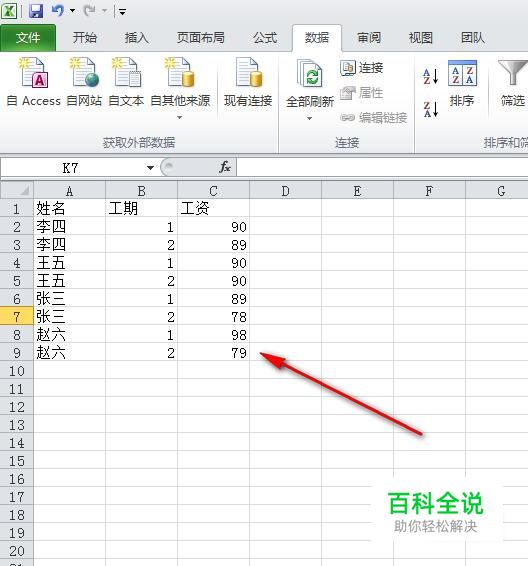Select column C header

tap(213, 191)
